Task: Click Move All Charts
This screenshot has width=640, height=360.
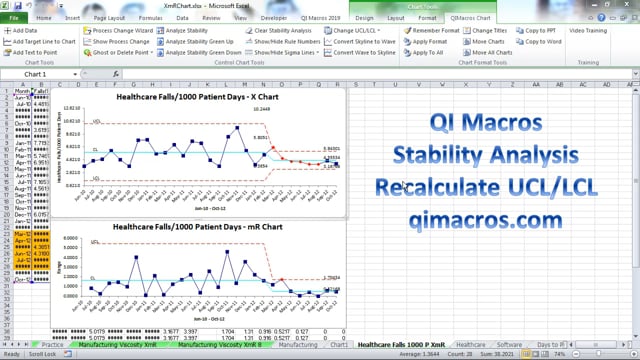Action: click(488, 53)
